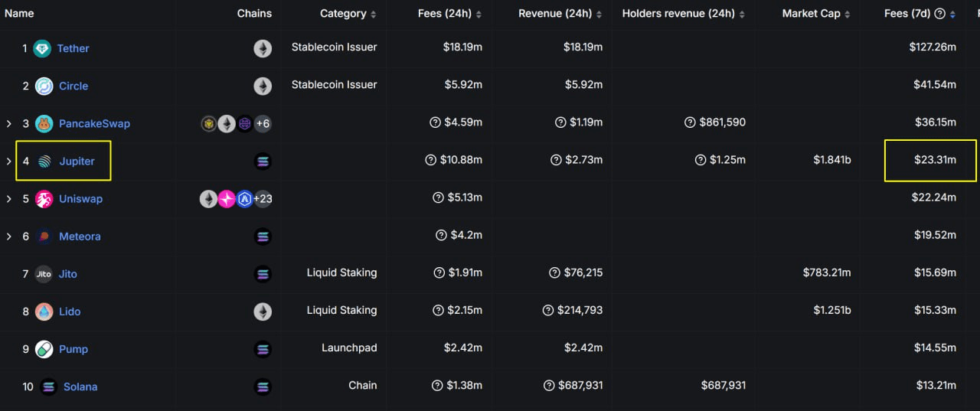
Task: Open the Meteora protocol link
Action: point(80,236)
